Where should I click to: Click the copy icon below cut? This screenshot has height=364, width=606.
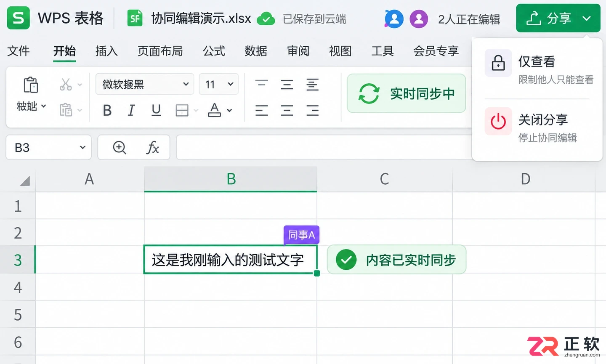66,110
